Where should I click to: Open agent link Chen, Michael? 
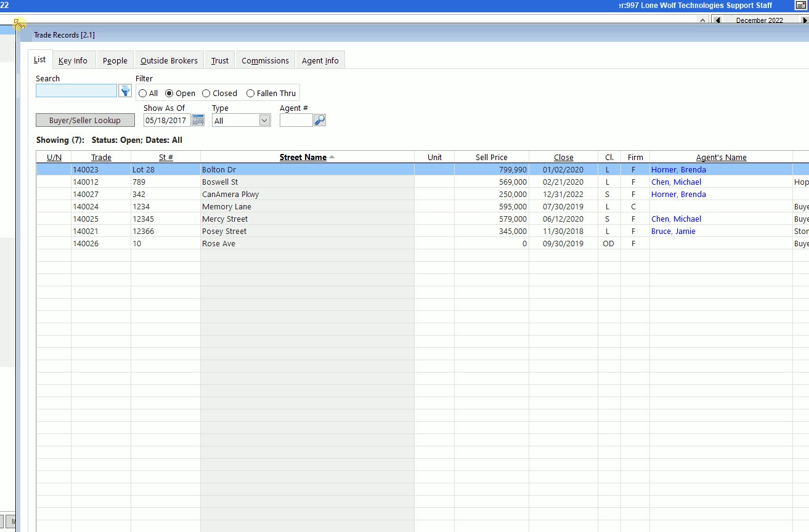click(675, 182)
